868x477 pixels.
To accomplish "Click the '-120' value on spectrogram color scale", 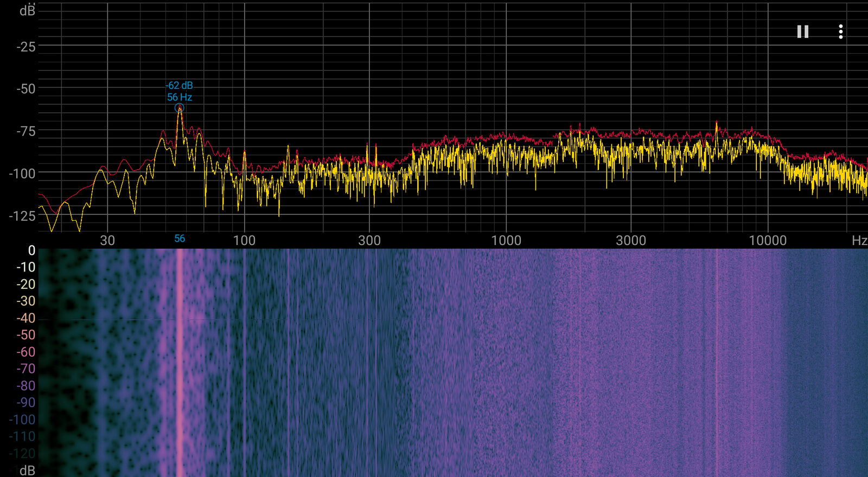I will coord(22,453).
